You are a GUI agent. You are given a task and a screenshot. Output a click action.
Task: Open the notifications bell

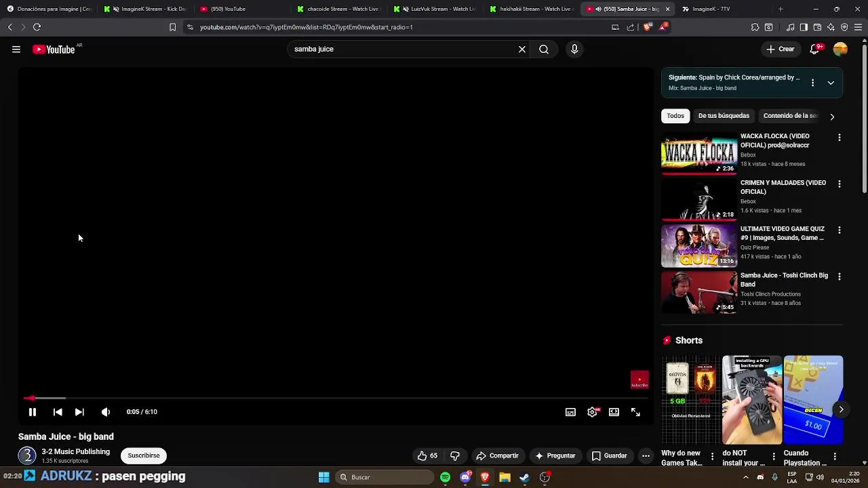click(815, 49)
